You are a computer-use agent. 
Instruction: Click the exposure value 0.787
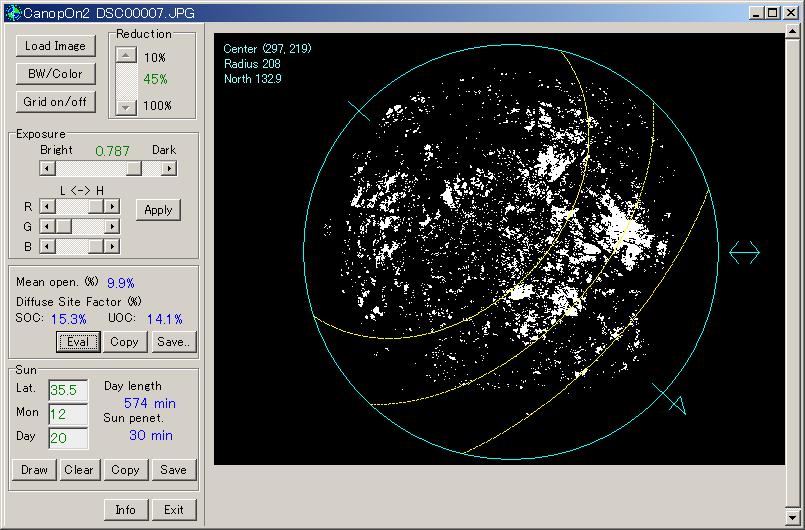tap(112, 151)
